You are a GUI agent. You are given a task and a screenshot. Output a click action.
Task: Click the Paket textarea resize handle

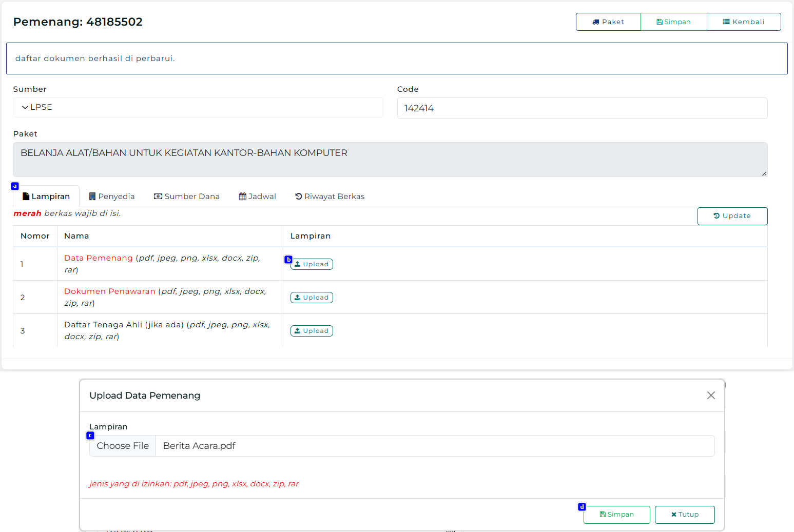coord(764,174)
